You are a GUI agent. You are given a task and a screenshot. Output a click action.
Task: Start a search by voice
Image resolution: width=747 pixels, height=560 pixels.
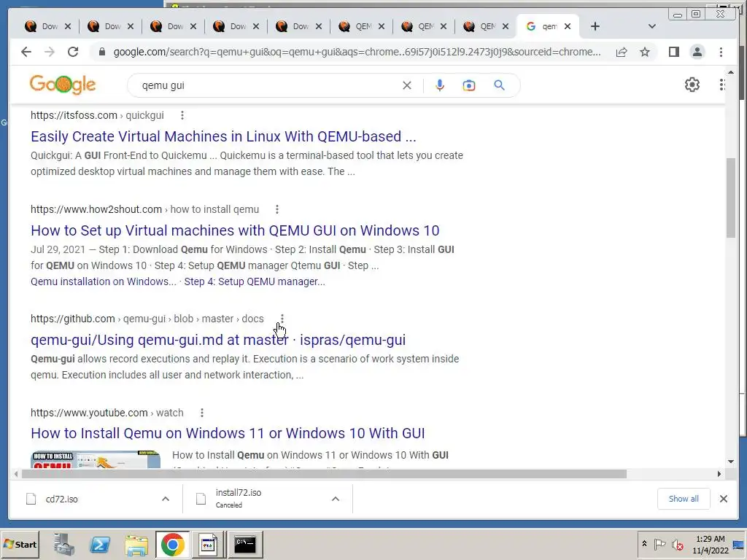click(440, 85)
